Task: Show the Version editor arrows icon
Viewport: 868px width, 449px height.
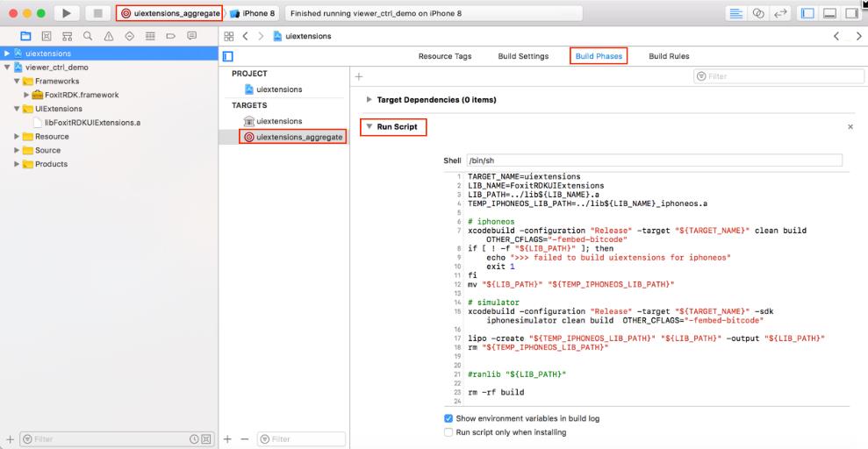Action: [780, 14]
